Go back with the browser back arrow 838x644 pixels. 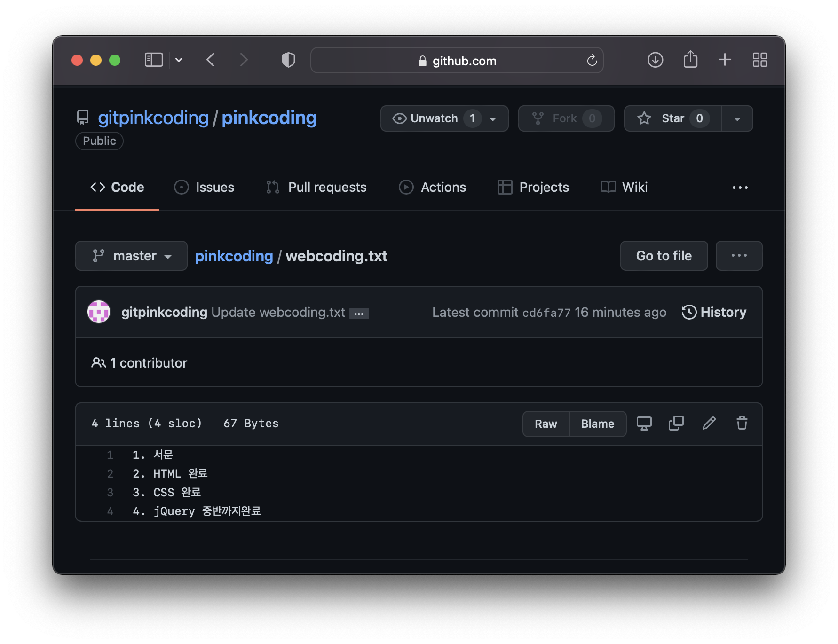pyautogui.click(x=210, y=60)
